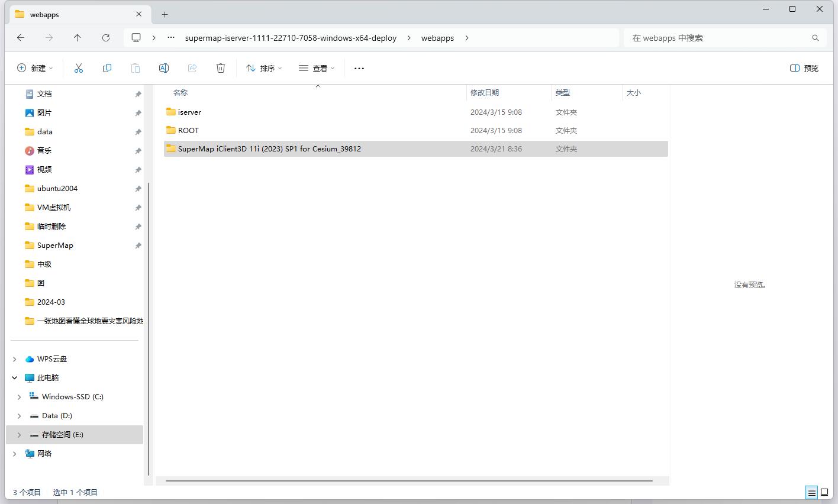
Task: Collapse the 此电脑 tree node
Action: [x=15, y=378]
